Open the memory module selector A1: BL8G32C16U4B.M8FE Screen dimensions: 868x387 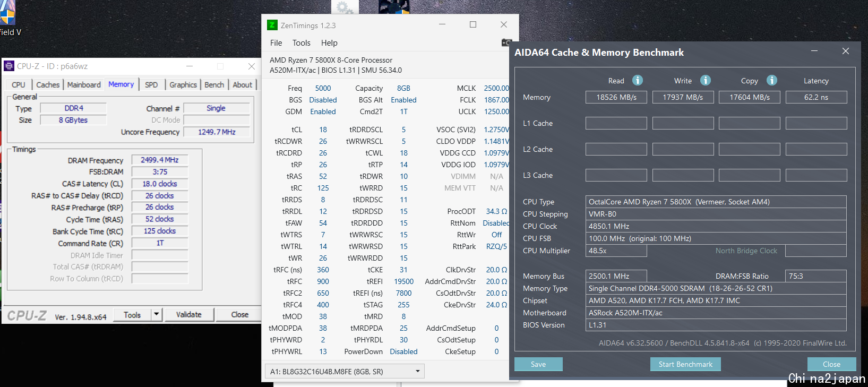click(x=345, y=372)
